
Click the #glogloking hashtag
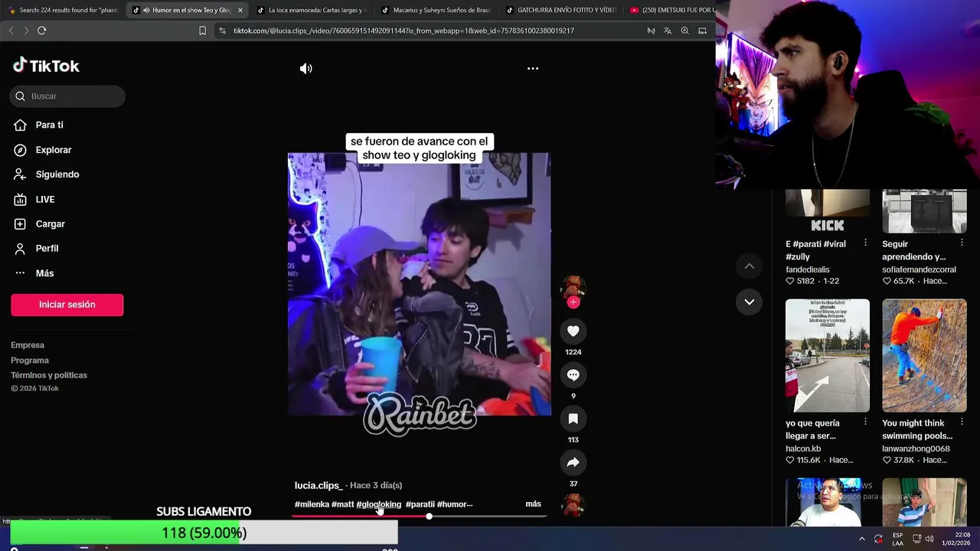[378, 504]
